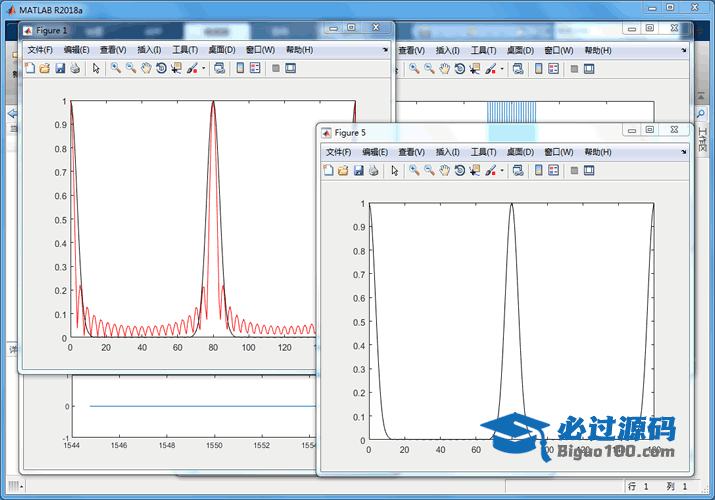
Task: Insert Colorbar icon in Figure 5 toolbar
Action: (539, 170)
